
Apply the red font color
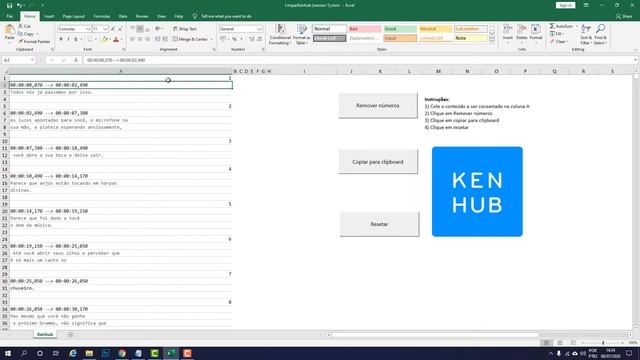pos(116,39)
